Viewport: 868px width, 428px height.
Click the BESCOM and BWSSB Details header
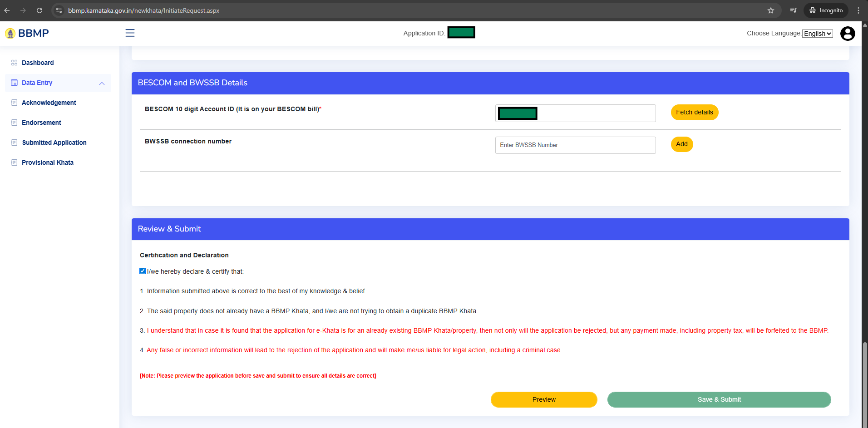(490, 83)
